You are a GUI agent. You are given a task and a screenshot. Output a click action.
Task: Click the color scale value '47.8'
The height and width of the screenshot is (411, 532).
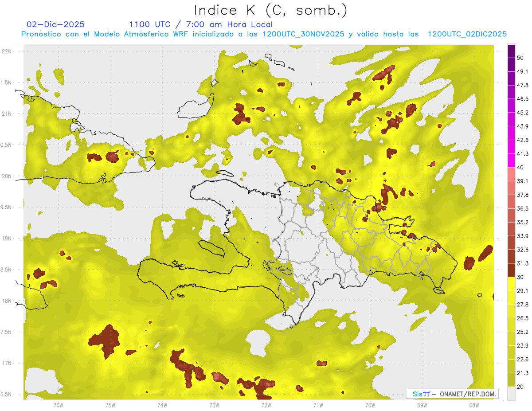523,85
